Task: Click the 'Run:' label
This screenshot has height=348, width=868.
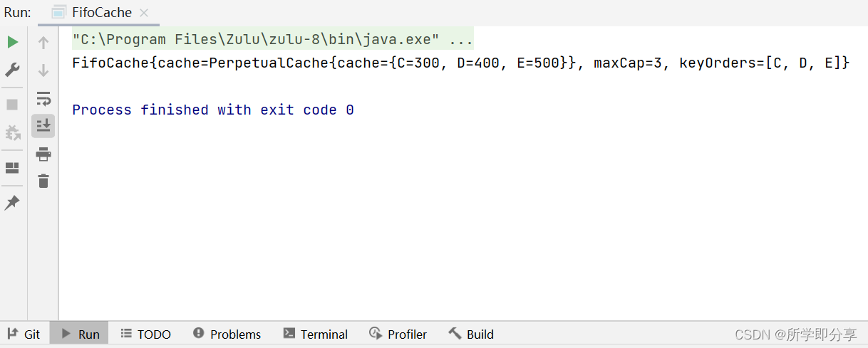Action: pyautogui.click(x=18, y=12)
